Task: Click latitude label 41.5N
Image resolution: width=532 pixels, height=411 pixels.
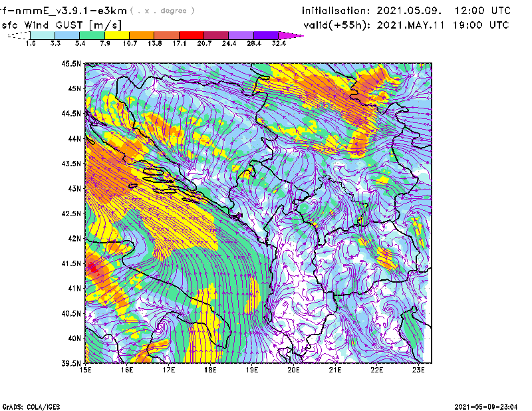Action: 71,263
